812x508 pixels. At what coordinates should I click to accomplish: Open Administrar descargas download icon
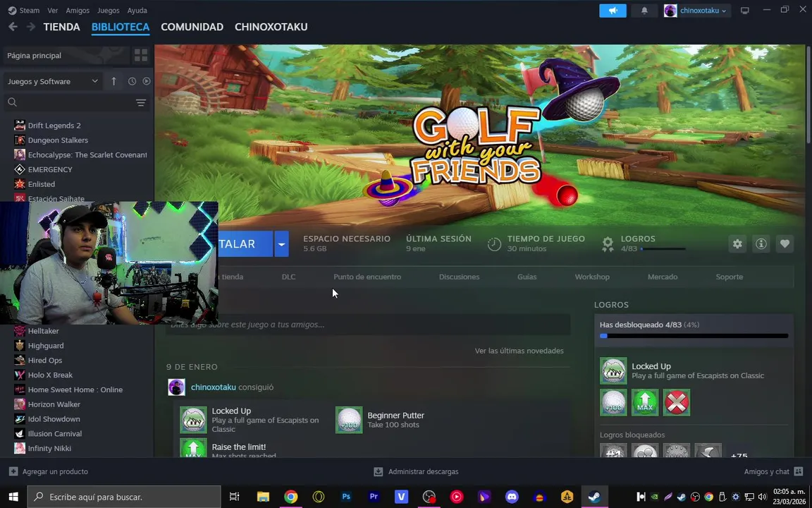pos(378,472)
